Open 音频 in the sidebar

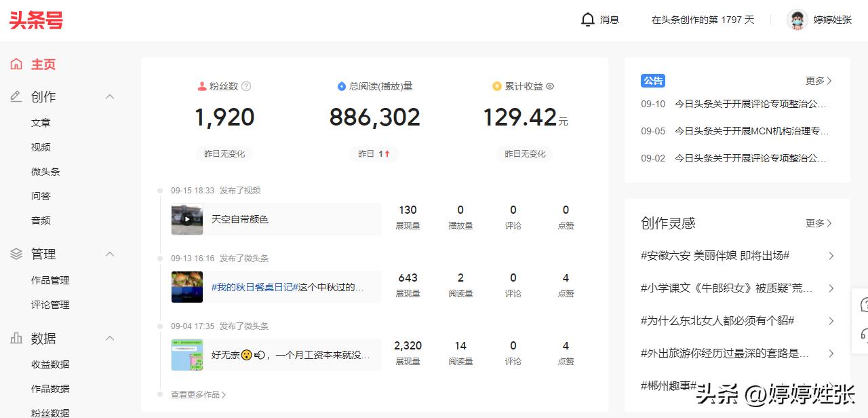pyautogui.click(x=41, y=221)
